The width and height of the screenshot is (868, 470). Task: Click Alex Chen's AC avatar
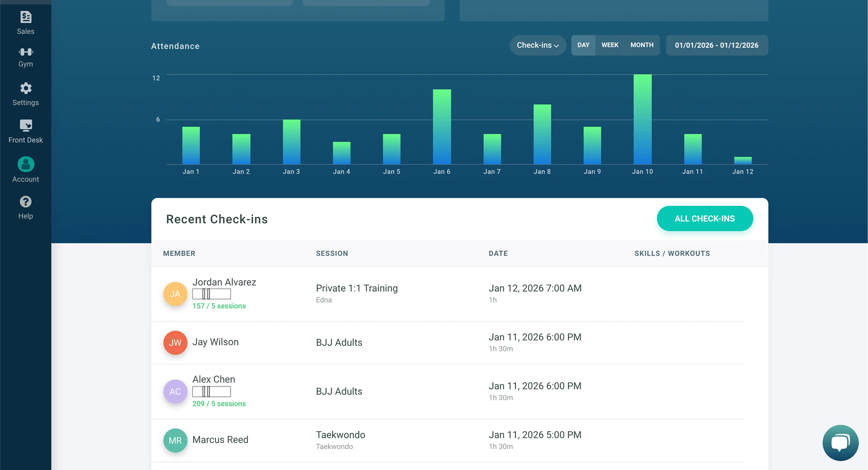(175, 392)
